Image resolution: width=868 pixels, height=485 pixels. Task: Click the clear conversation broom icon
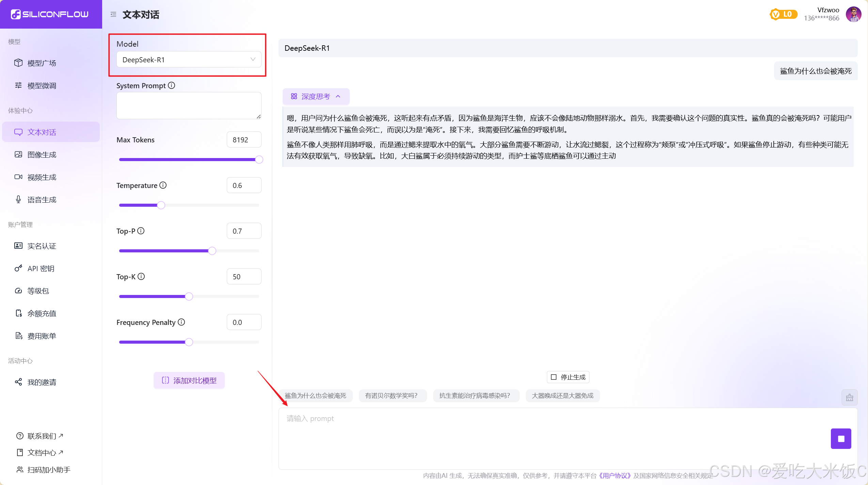(x=849, y=397)
